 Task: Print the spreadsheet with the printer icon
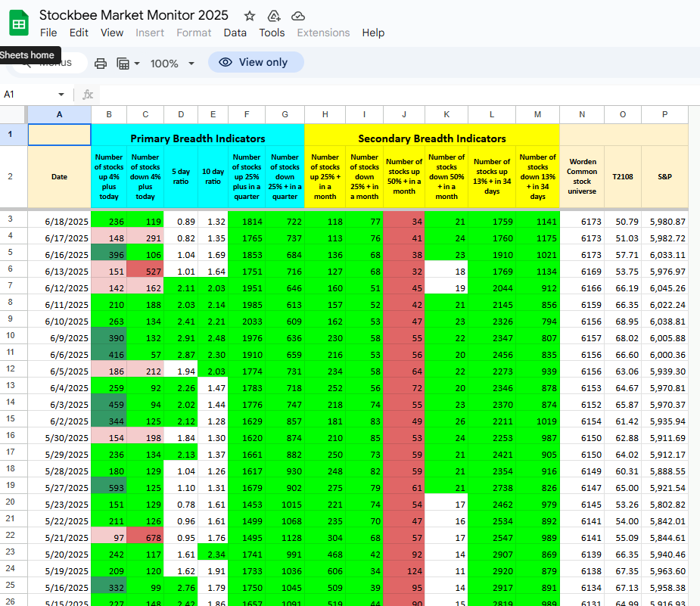click(x=101, y=64)
